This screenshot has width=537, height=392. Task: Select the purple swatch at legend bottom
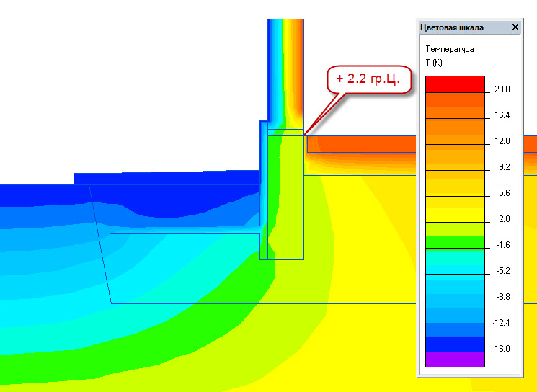point(455,359)
